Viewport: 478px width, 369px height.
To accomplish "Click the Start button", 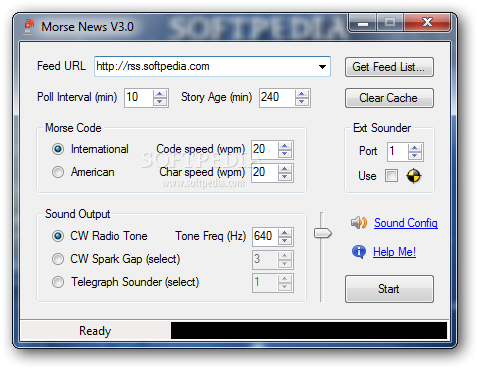I will click(389, 289).
